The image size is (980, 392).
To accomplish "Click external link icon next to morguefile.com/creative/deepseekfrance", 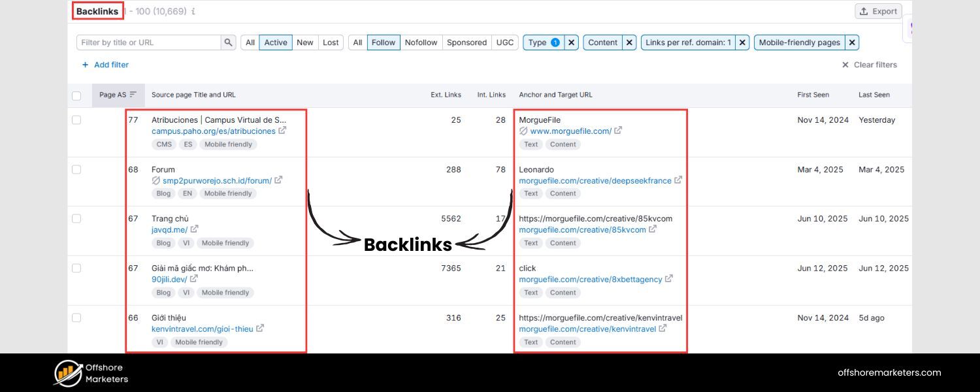I will pos(678,180).
